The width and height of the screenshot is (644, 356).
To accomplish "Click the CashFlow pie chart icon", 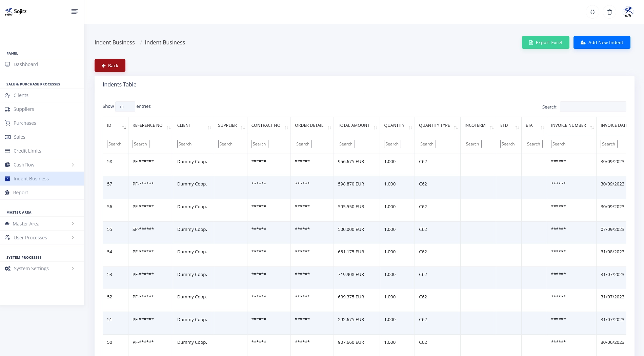I will coord(7,165).
